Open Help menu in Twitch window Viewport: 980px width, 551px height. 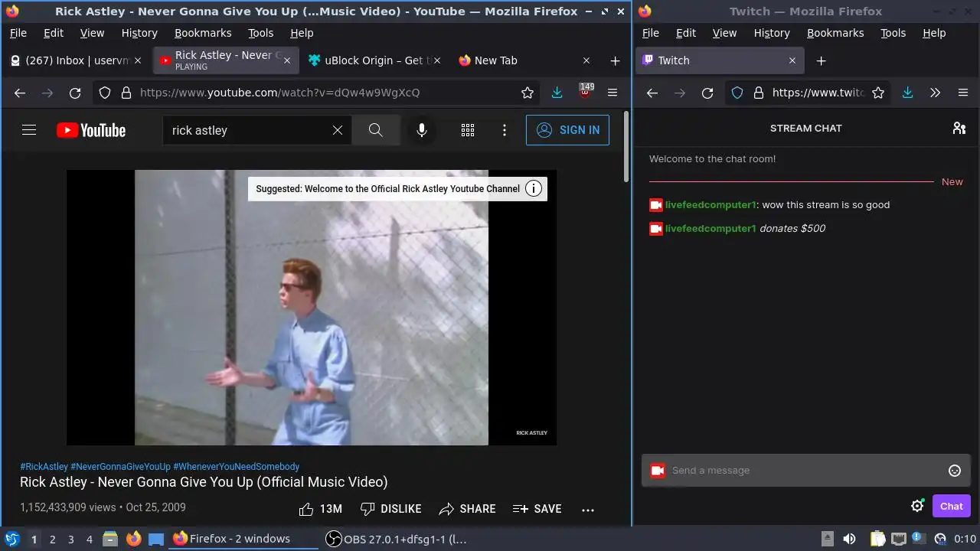coord(934,33)
